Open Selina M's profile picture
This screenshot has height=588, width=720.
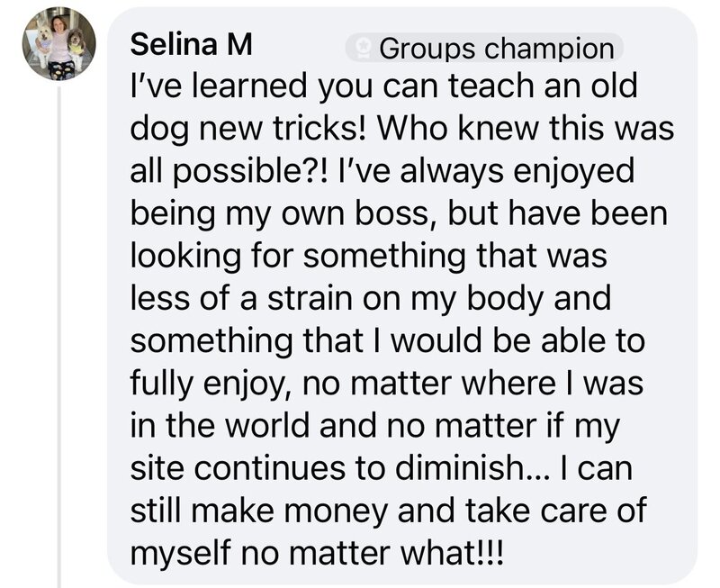point(59,44)
